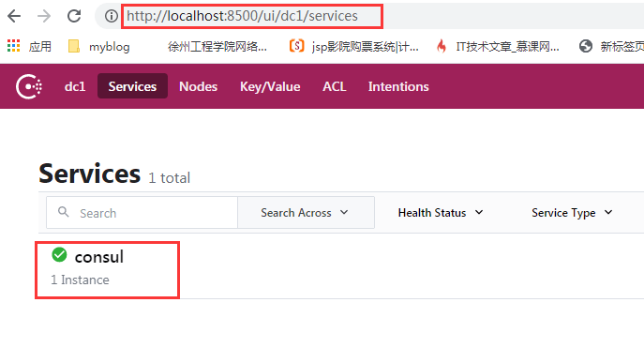Click the browser forward arrow
Viewport: 644px width, 348px height.
(44, 16)
